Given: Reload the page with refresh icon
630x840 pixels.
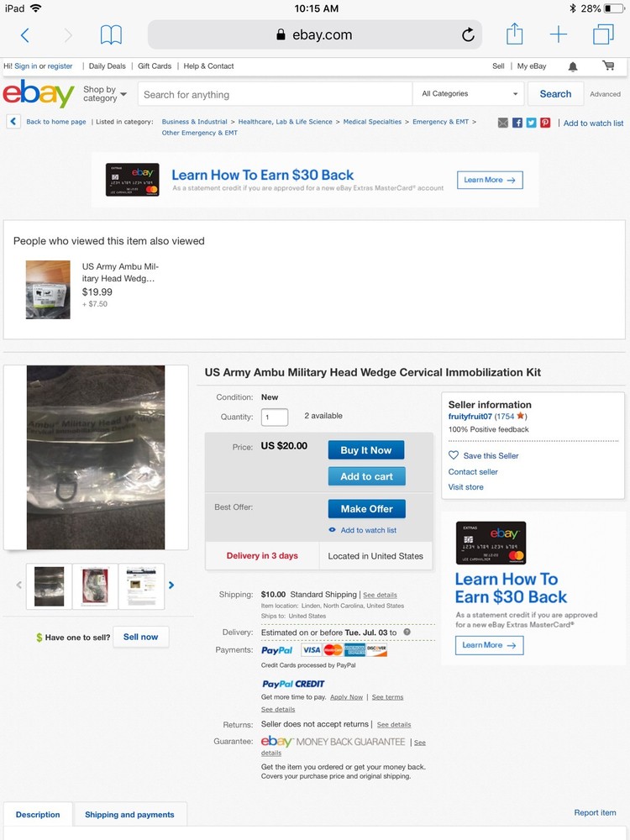Looking at the screenshot, I should point(468,34).
